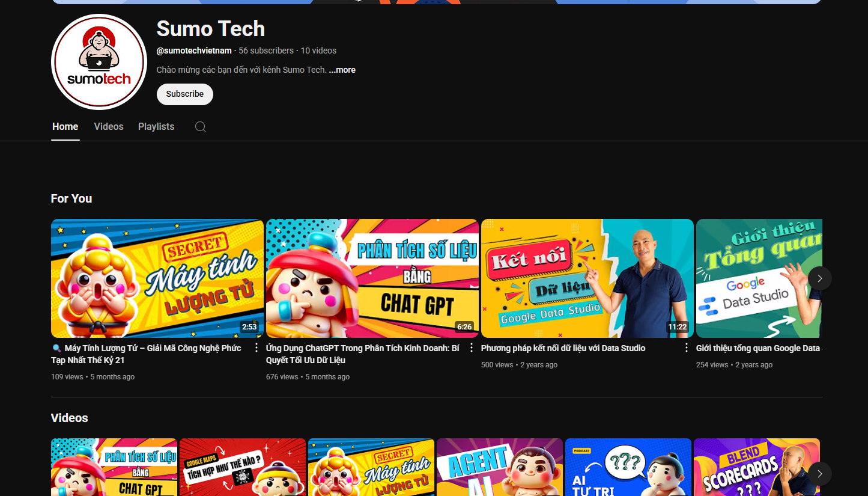Click the Sumo Tech channel name heading
Viewport: 868px width, 496px height.
211,28
